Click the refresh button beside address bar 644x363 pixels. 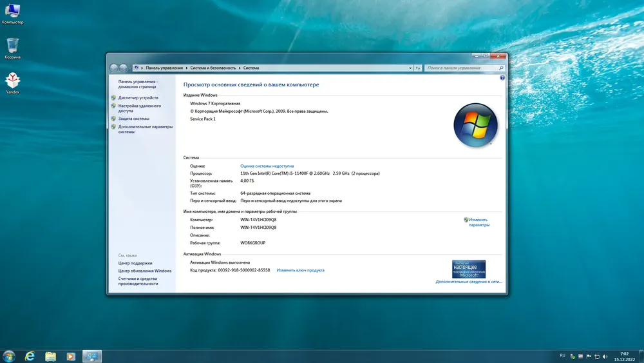tap(418, 68)
